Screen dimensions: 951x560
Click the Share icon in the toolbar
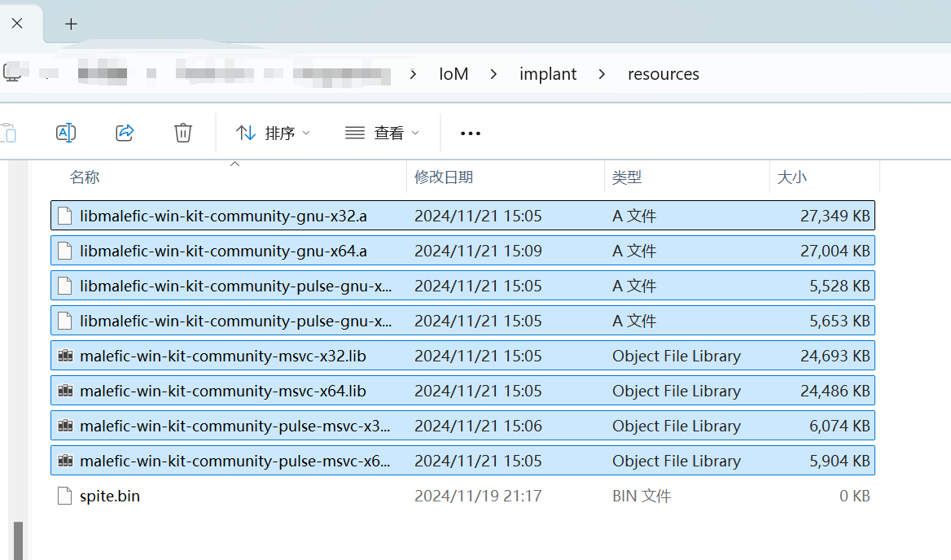125,132
